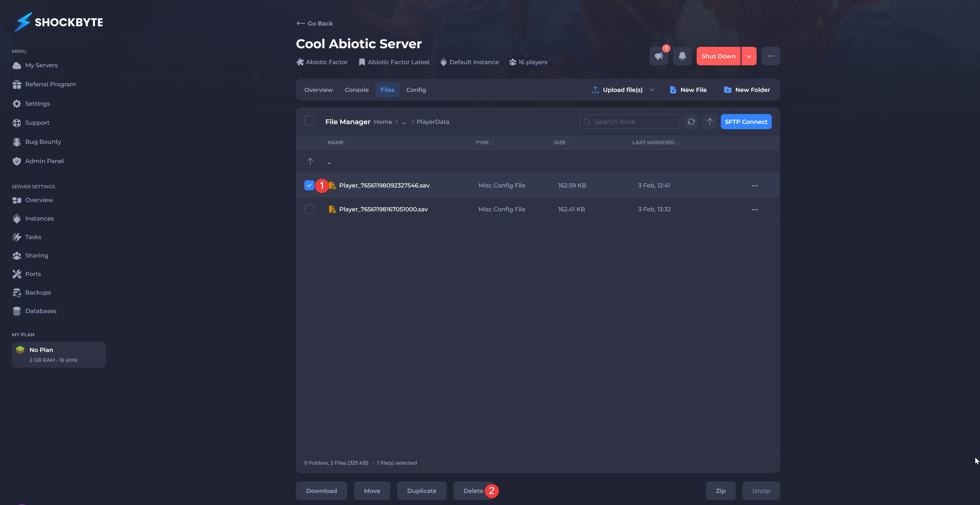Sort files by the NAME column

[337, 143]
